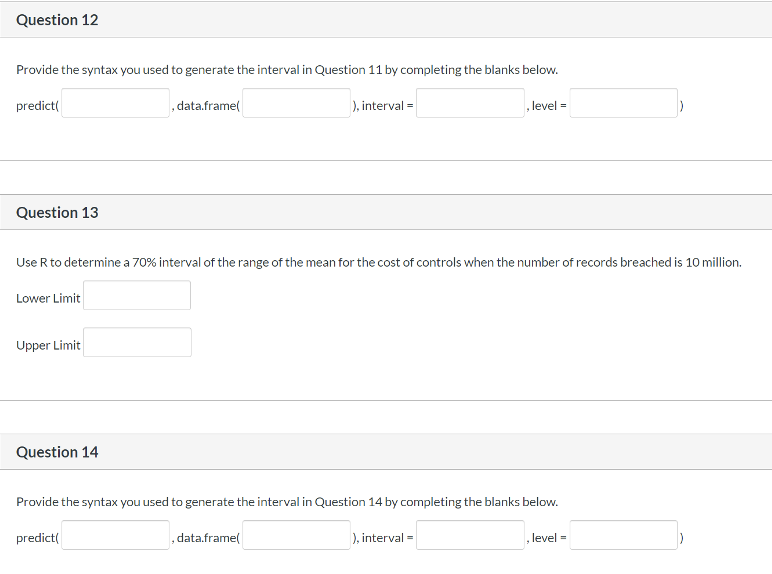
Task: Click the Question 14 heading
Action: 57,452
